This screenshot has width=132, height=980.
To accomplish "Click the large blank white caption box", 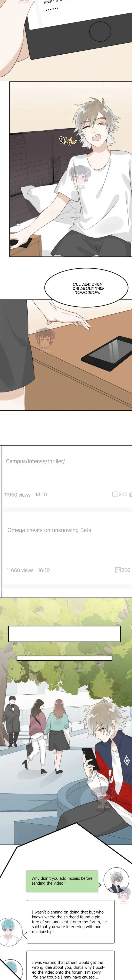I will click(65, 634).
